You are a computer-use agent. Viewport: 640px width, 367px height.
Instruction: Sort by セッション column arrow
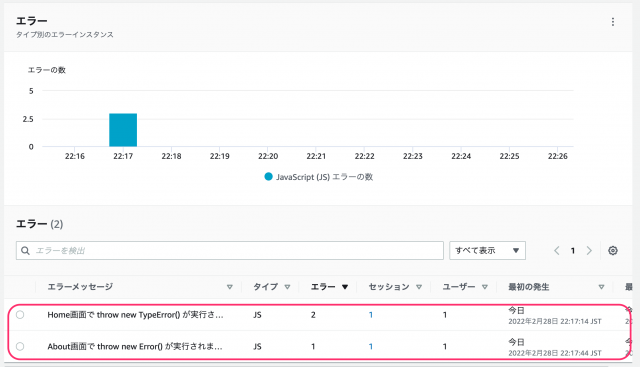(419, 287)
